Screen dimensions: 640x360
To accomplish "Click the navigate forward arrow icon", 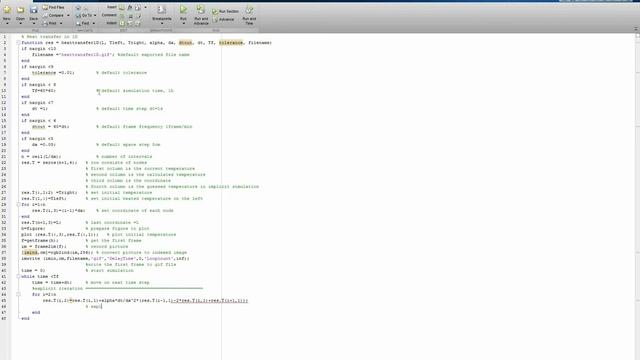I will pos(86,8).
